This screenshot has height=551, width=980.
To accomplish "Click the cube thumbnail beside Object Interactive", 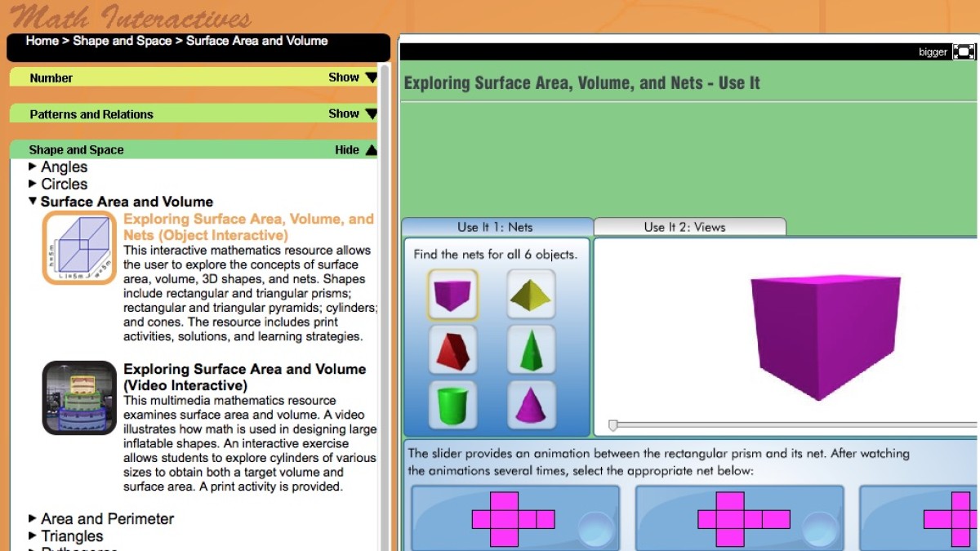I will point(78,246).
